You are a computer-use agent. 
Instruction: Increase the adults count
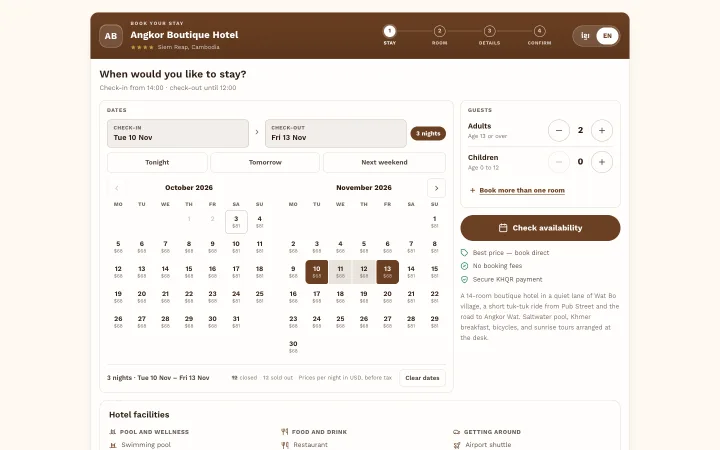pos(602,130)
